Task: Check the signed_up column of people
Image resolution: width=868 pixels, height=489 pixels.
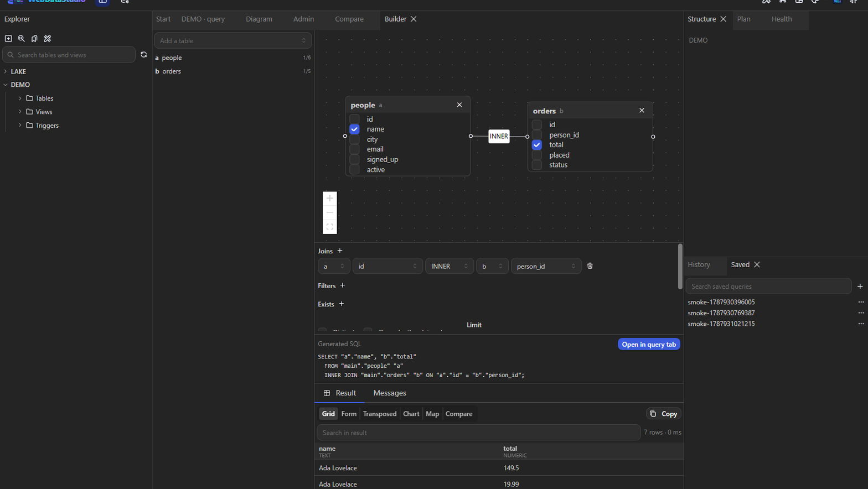Action: [355, 159]
